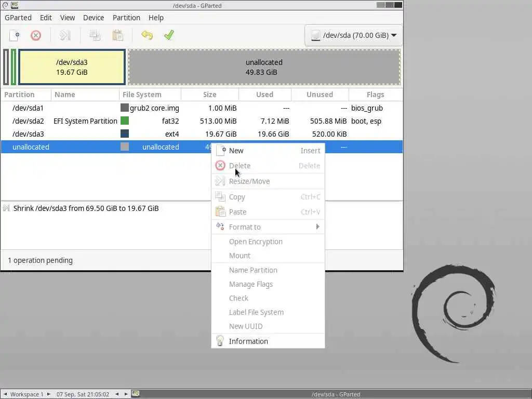Choose Resize/Move in the context menu

pyautogui.click(x=268, y=181)
